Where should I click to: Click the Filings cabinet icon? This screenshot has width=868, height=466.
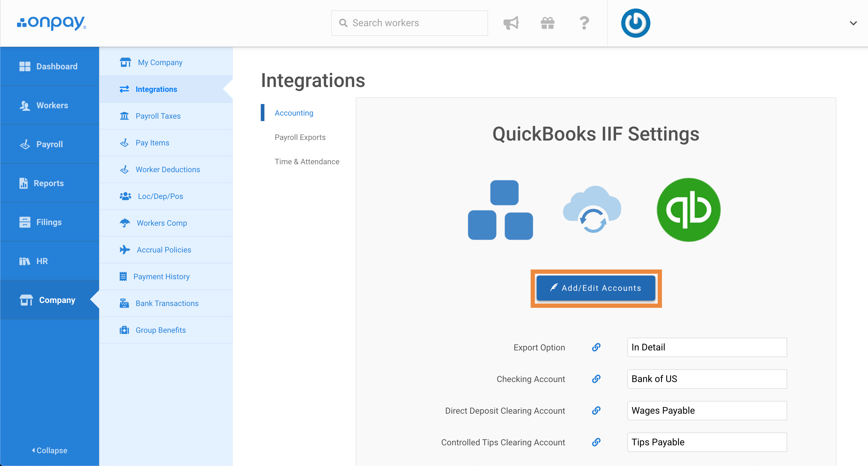pos(25,222)
